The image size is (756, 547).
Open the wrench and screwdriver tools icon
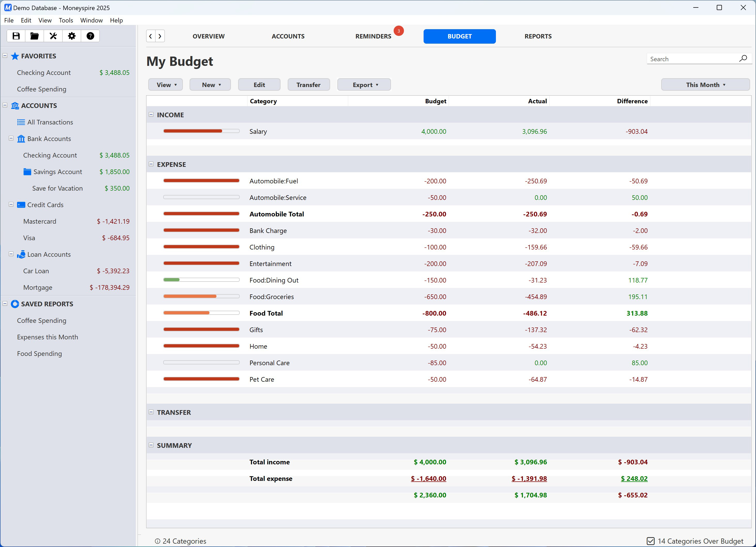(53, 36)
